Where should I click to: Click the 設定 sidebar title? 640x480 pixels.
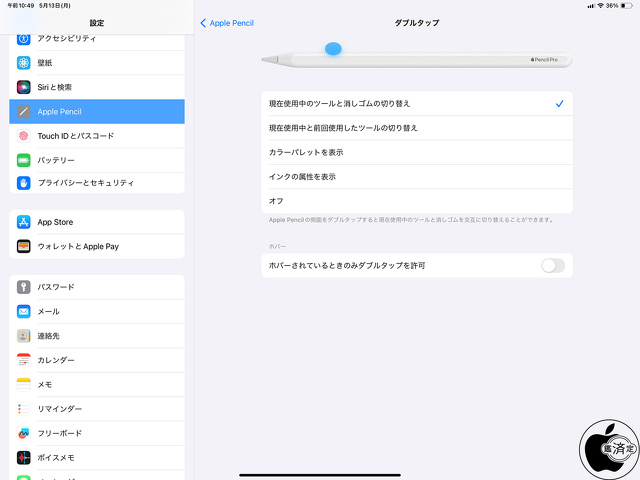(97, 23)
